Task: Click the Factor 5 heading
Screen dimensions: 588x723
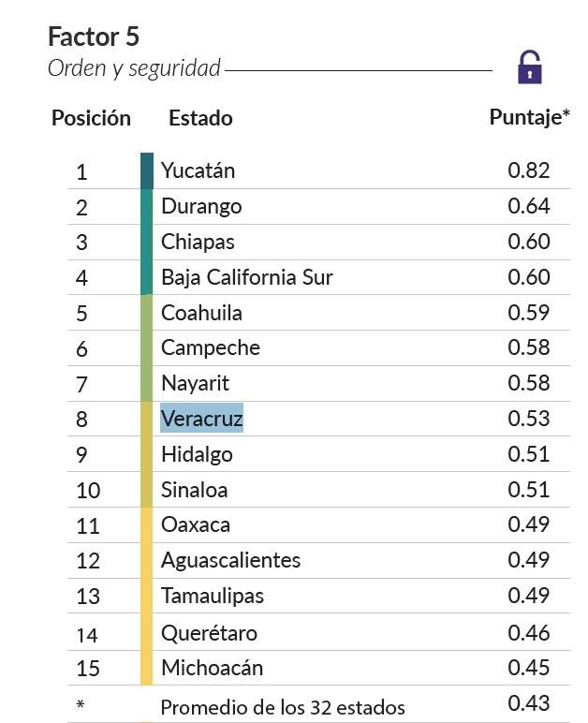Action: [93, 37]
